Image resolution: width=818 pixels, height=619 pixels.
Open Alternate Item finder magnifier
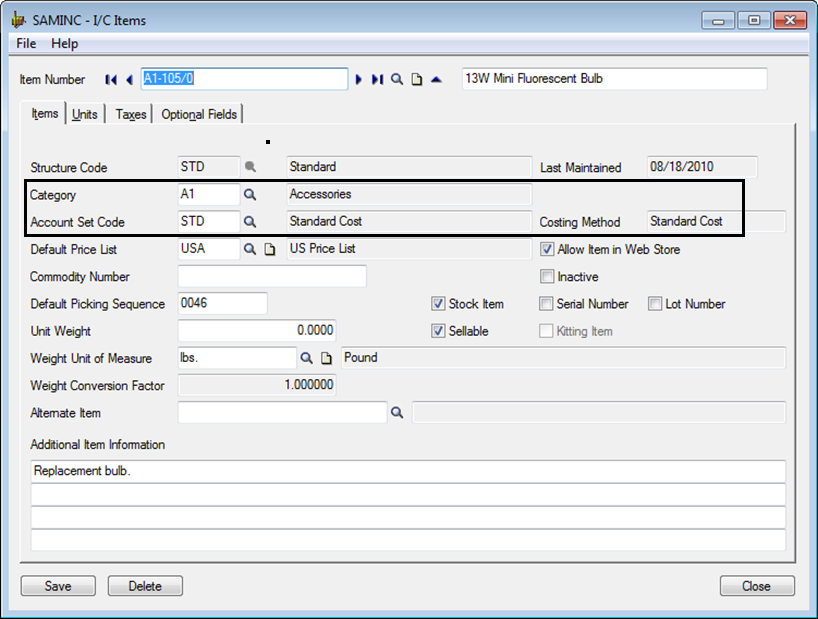pyautogui.click(x=397, y=412)
